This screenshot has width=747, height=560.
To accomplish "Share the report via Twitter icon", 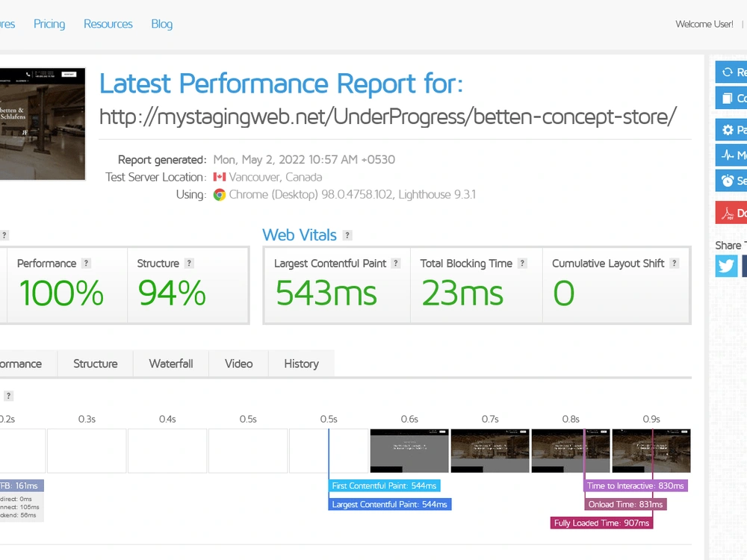I will (726, 265).
